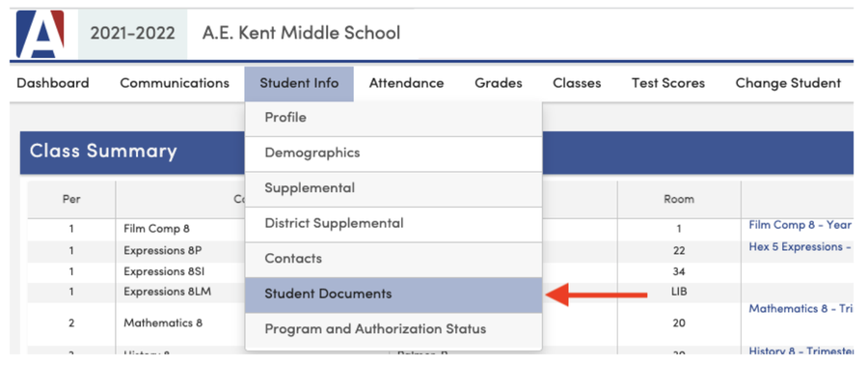Open the Supplemental menu entry
Screen dimensions: 868x365
[x=393, y=189]
